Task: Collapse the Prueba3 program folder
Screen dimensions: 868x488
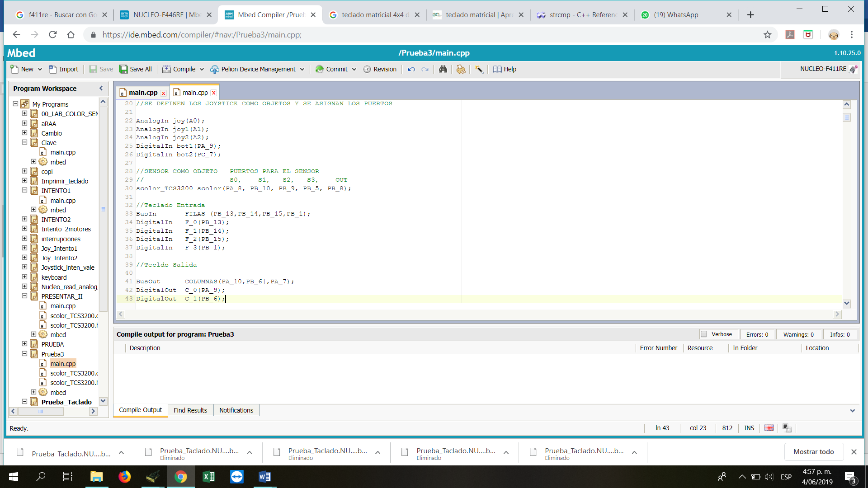Action: [24, 354]
